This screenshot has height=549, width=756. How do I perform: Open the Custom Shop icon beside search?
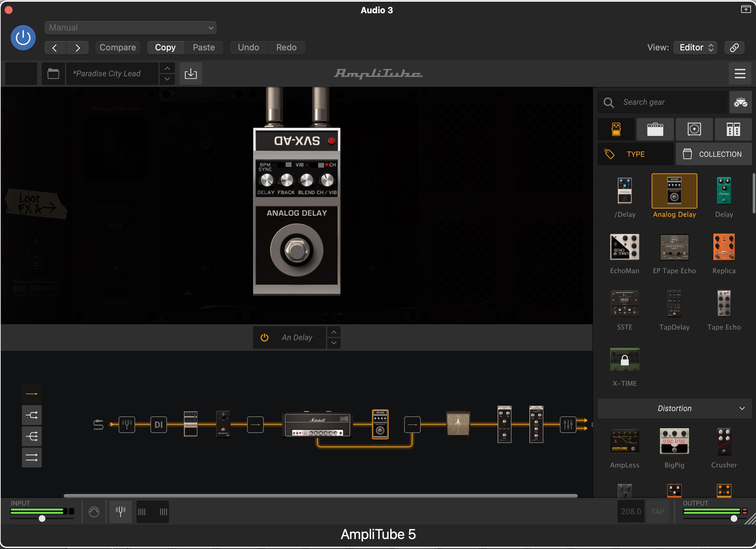(x=740, y=102)
